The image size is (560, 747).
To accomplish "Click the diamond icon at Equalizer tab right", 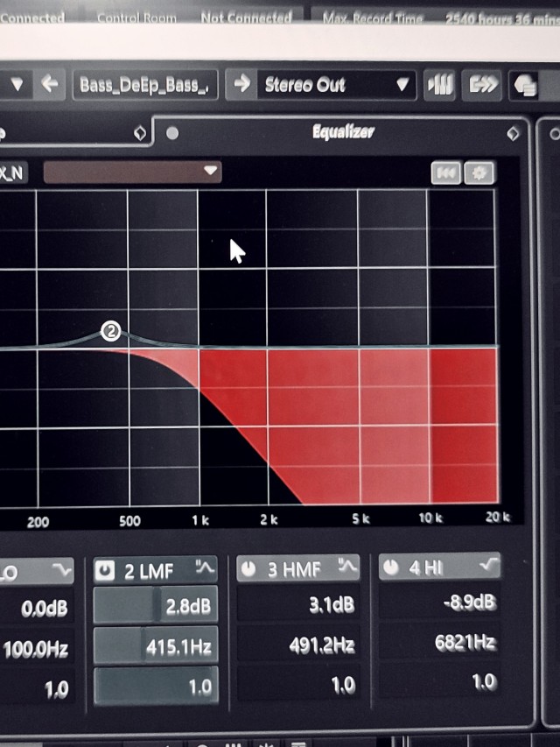I will (513, 134).
